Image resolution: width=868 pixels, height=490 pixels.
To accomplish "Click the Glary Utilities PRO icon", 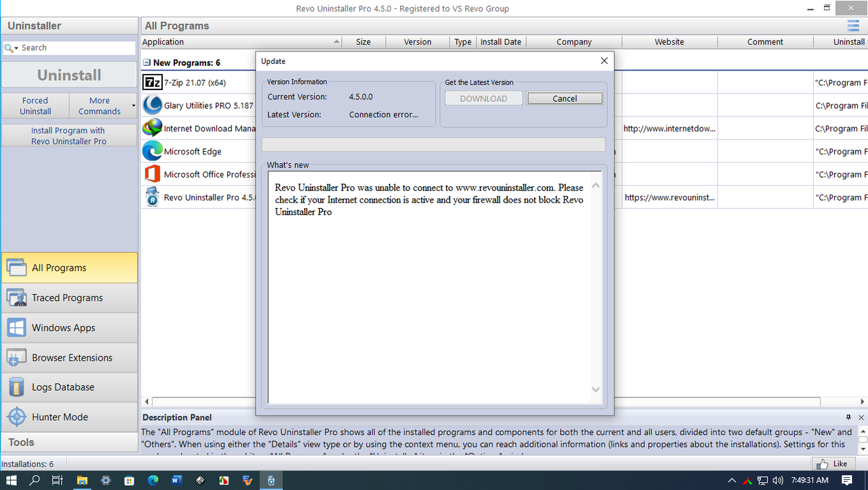I will (153, 106).
